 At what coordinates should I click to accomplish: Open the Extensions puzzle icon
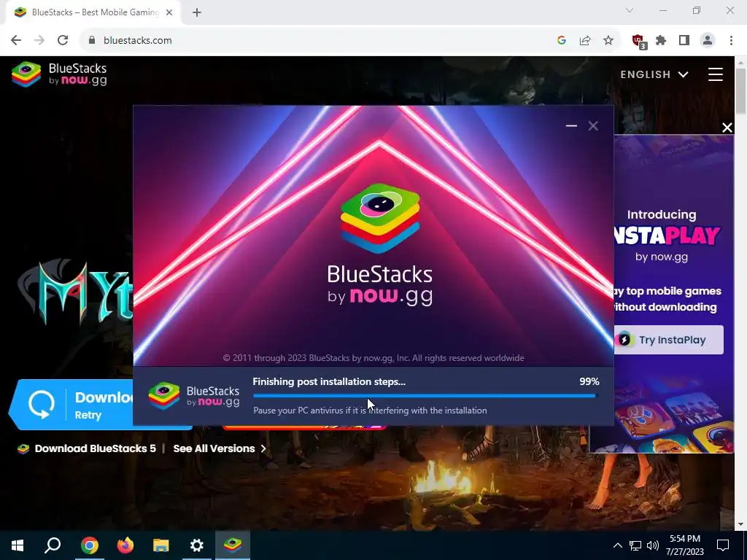pyautogui.click(x=661, y=40)
